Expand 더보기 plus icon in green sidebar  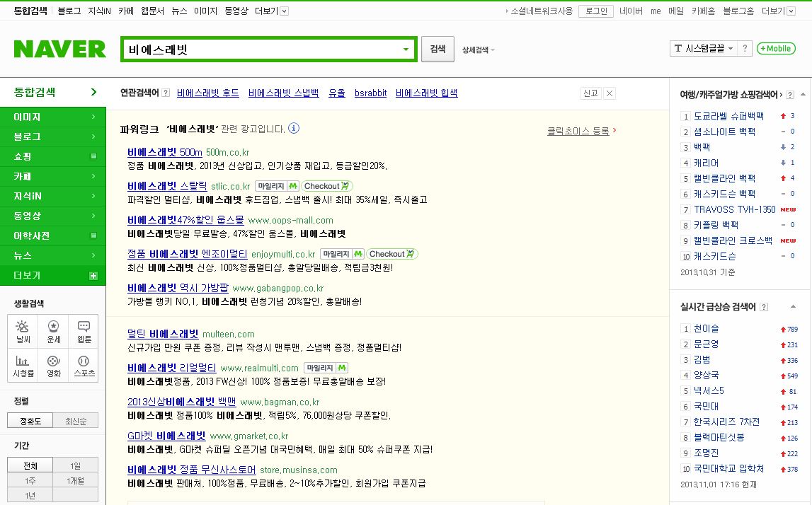click(x=93, y=276)
